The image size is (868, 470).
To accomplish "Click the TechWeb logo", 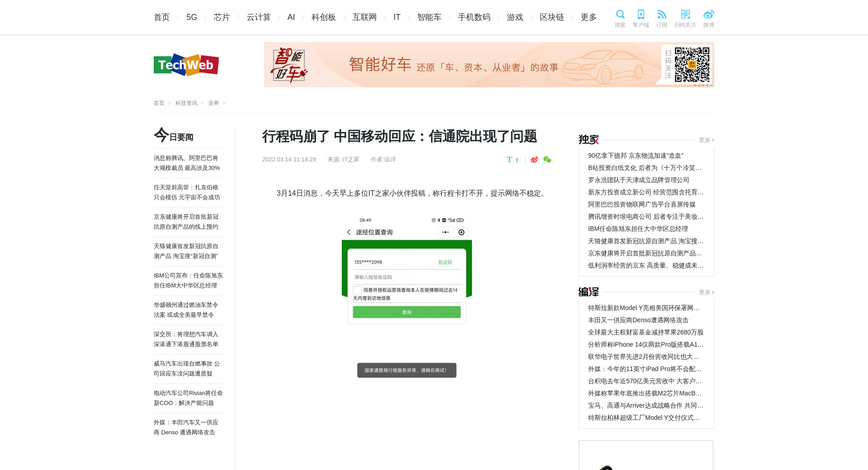I will (186, 65).
